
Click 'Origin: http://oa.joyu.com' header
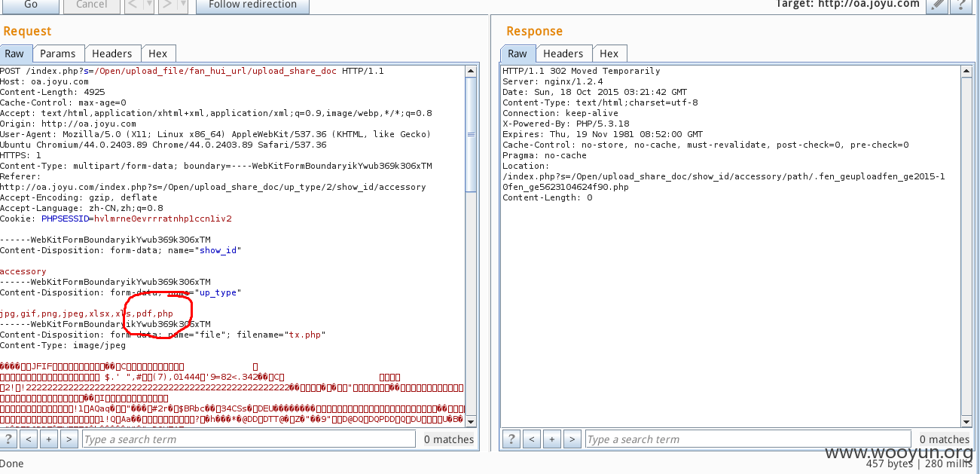68,124
